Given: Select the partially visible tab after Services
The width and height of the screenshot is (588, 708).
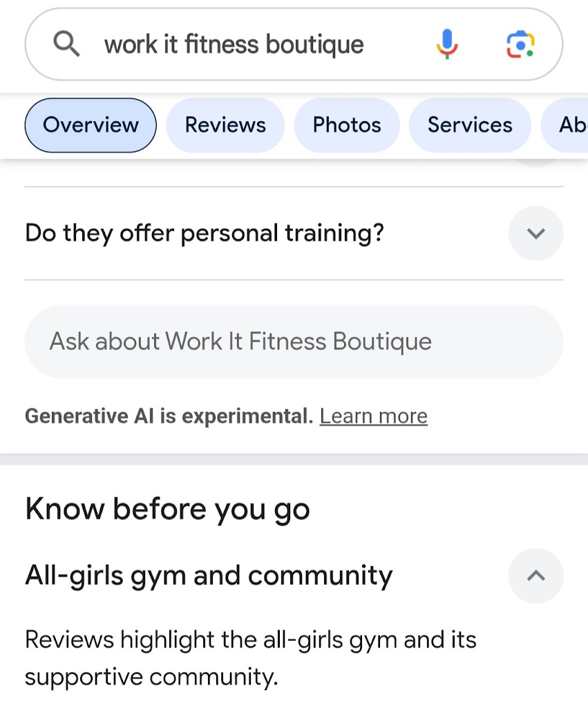Looking at the screenshot, I should coord(570,125).
